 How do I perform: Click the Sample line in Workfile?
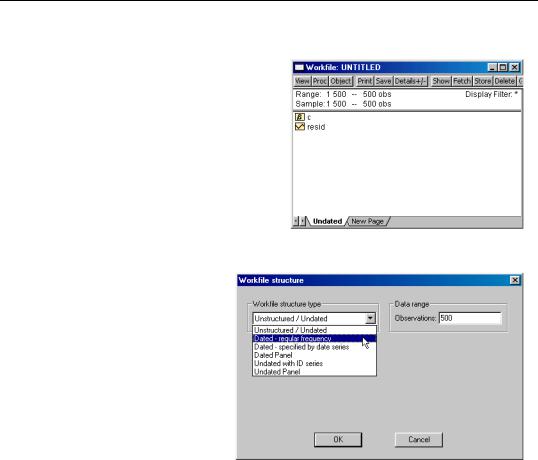pyautogui.click(x=343, y=104)
